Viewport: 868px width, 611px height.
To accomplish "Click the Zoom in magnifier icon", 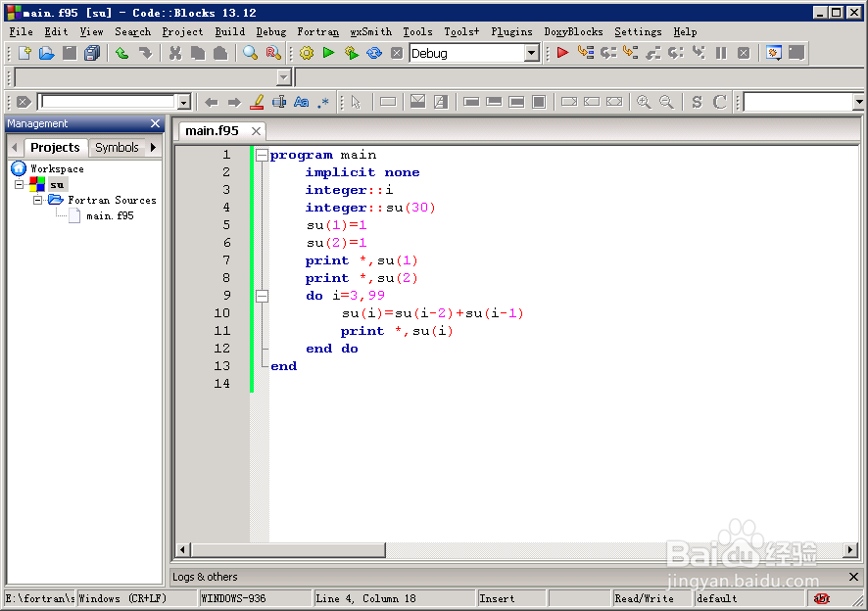I will (644, 102).
